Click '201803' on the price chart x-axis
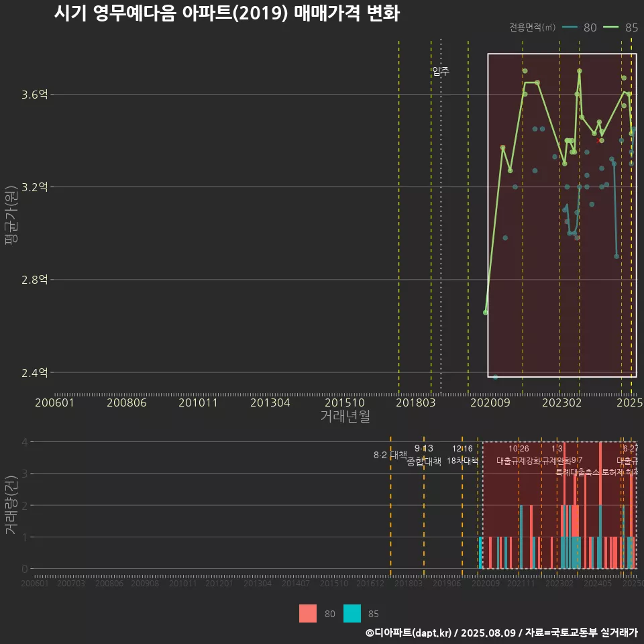The height and width of the screenshot is (644, 644). click(416, 402)
